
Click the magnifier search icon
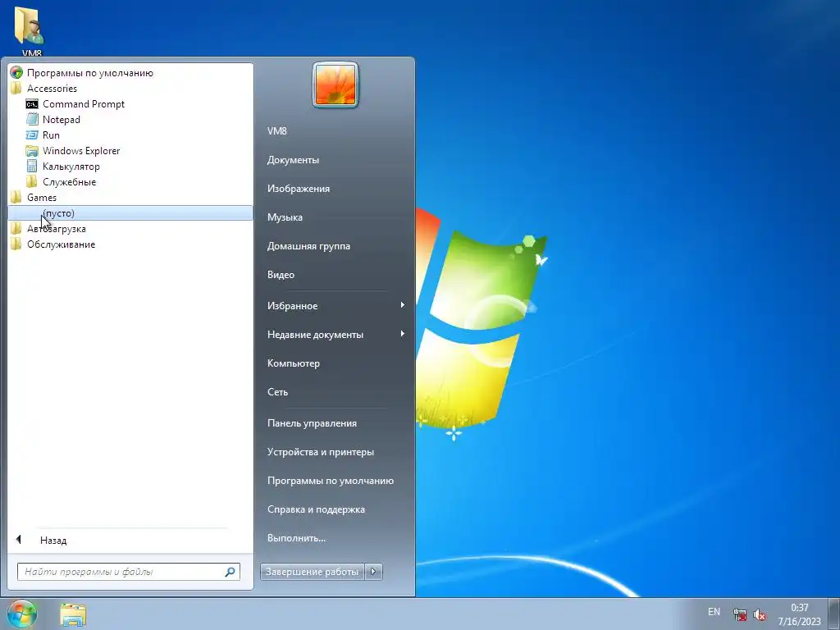231,572
